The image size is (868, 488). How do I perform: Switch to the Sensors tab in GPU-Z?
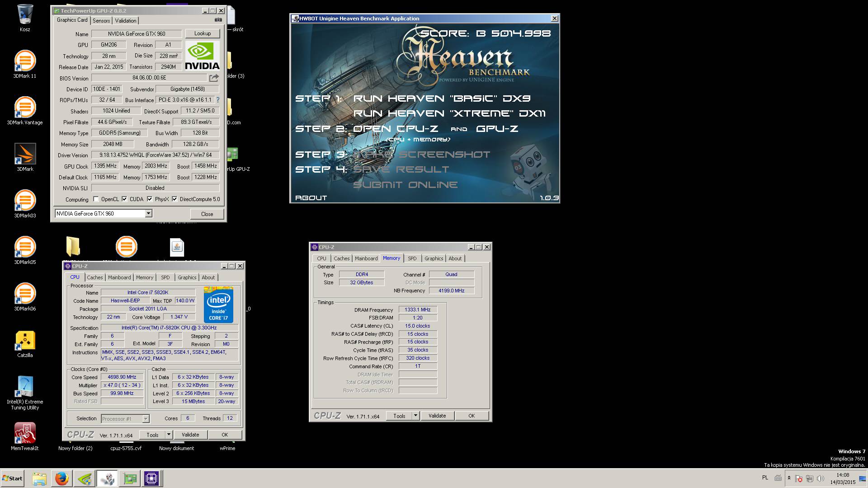coord(101,21)
